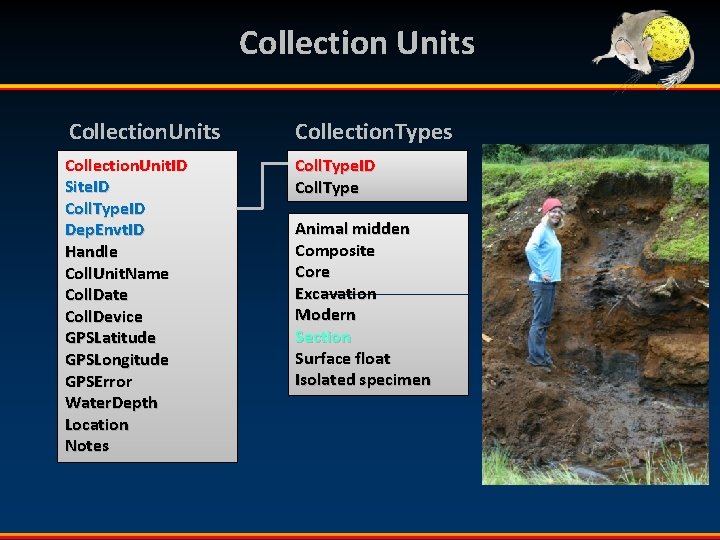The width and height of the screenshot is (720, 540).
Task: Select the blue 'SiteID' field
Action: pos(87,186)
